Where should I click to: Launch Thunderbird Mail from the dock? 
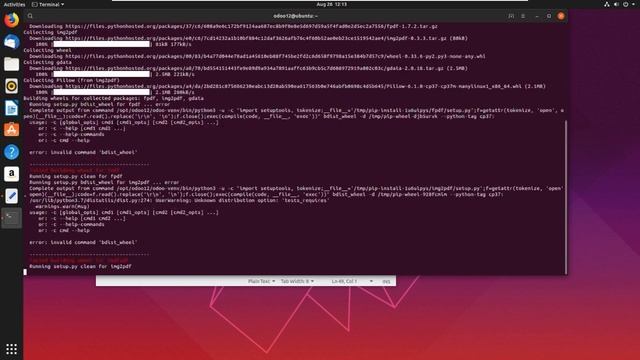pyautogui.click(x=11, y=42)
